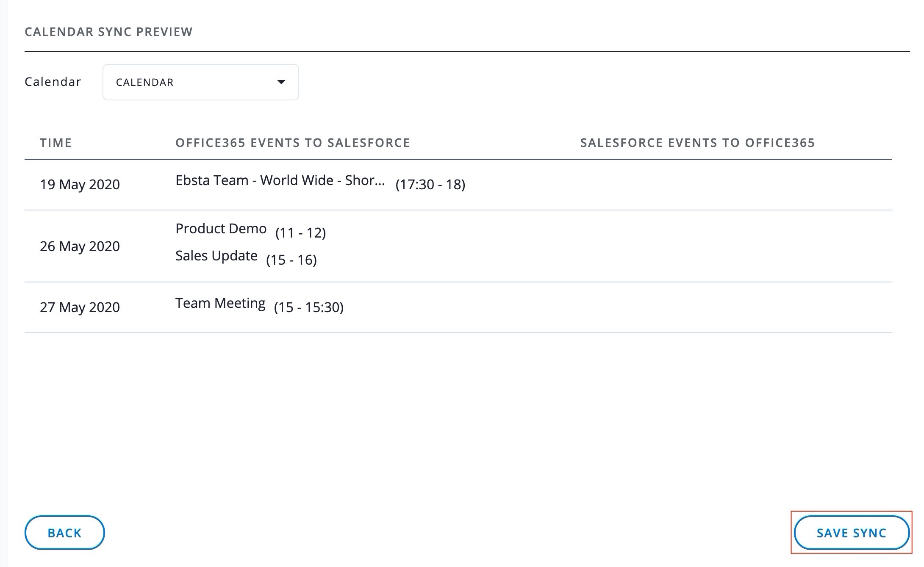Click the Calendar Sync Preview heading
The width and height of the screenshot is (924, 567).
108,32
